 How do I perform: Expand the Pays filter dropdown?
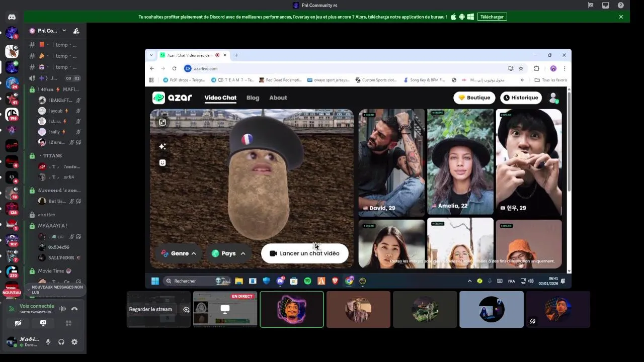pyautogui.click(x=229, y=253)
